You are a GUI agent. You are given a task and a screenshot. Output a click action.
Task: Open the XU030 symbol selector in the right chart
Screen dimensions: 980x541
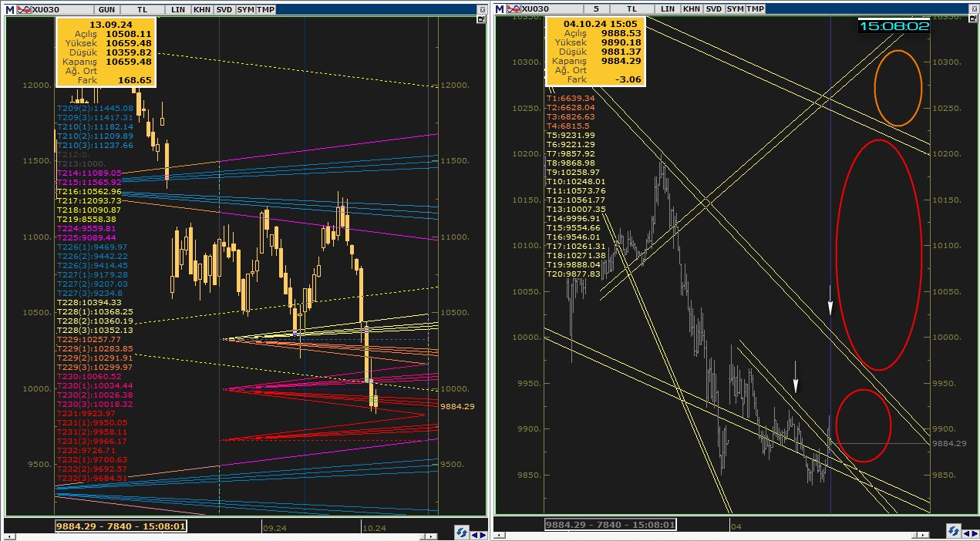pyautogui.click(x=551, y=8)
